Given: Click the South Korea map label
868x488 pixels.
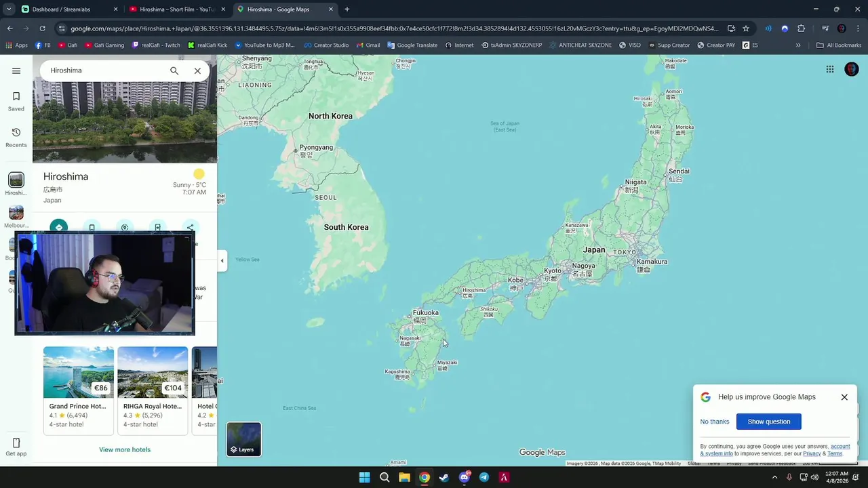Looking at the screenshot, I should point(346,227).
